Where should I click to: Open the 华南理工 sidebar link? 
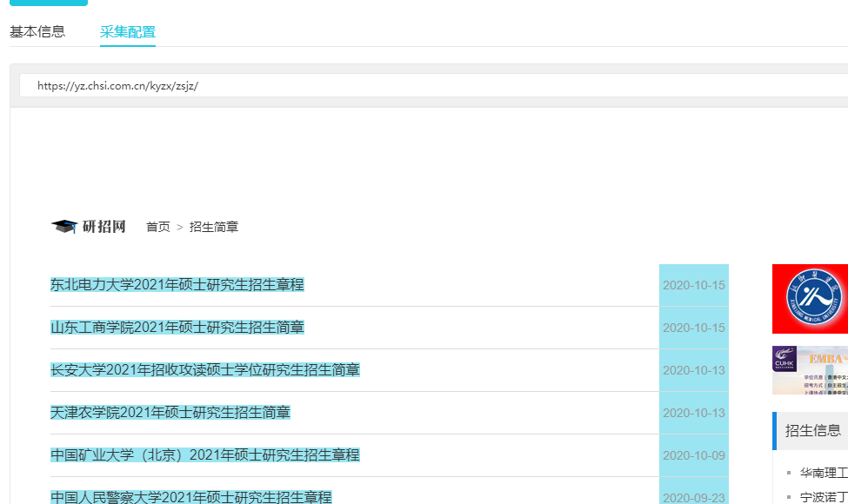point(824,474)
